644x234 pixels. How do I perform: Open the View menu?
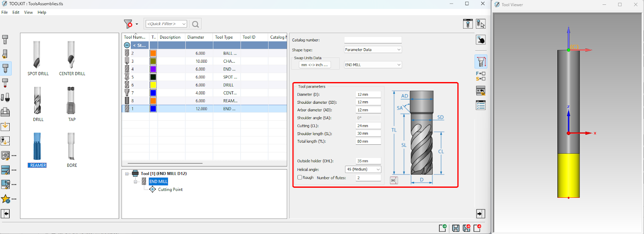pyautogui.click(x=28, y=12)
